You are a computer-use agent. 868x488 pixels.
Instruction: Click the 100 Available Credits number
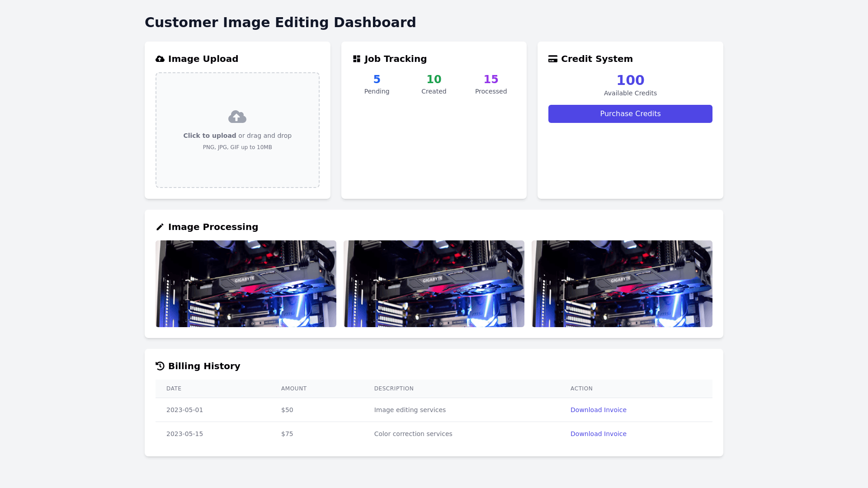(x=630, y=80)
